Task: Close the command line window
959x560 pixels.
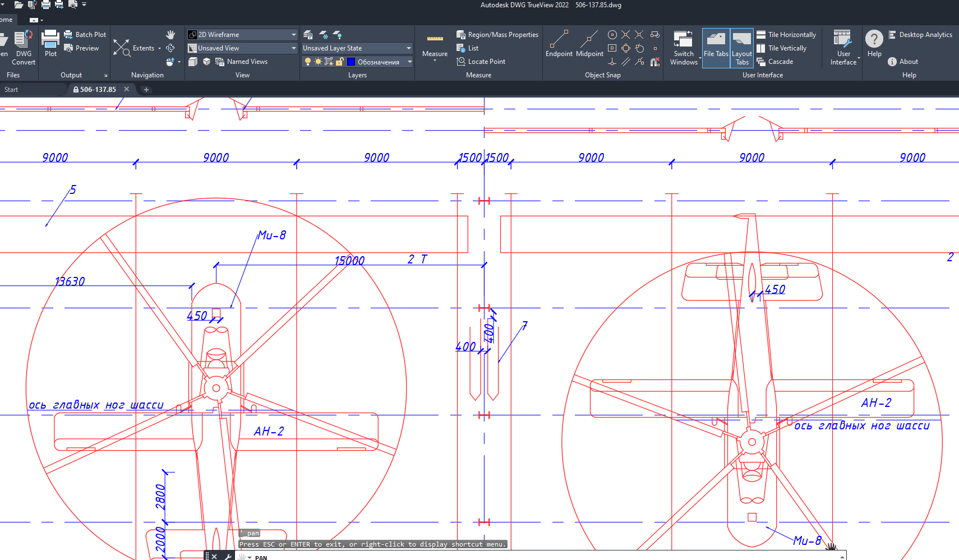Action: [x=215, y=556]
